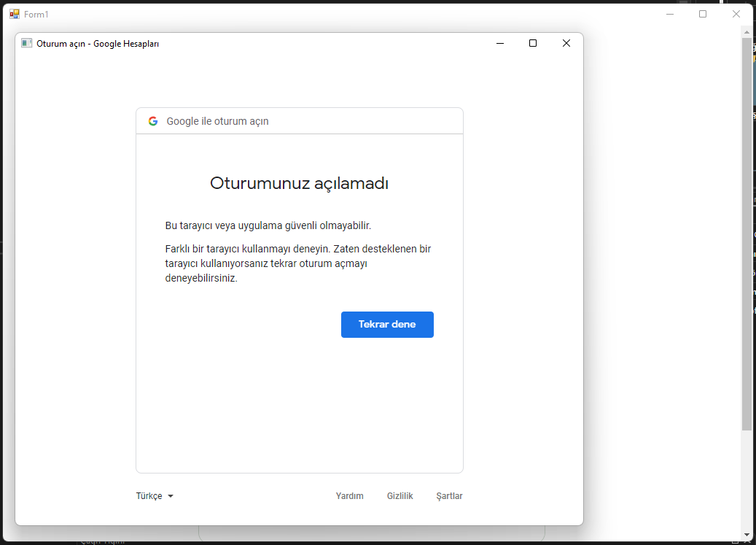
Task: Click the Form1 vertical scrollbar thumb
Action: click(x=747, y=234)
